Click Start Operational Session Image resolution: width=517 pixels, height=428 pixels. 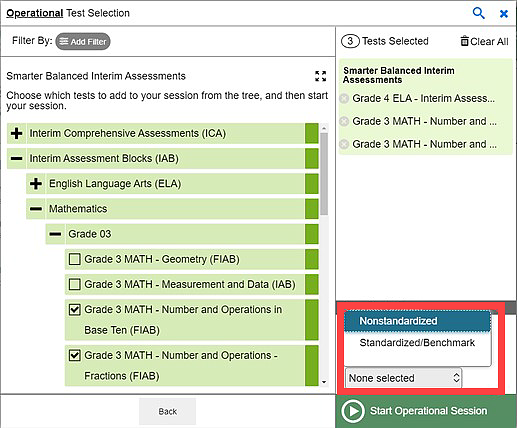pos(426,411)
